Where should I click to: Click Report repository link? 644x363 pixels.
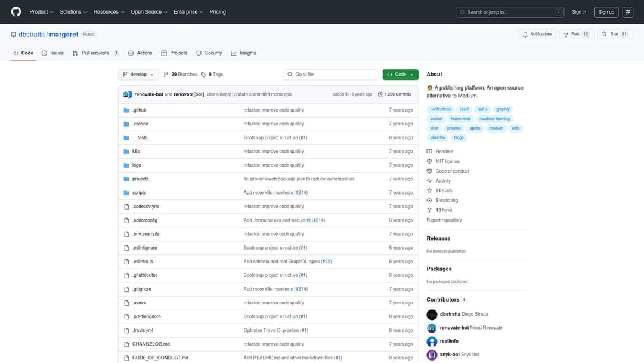pyautogui.click(x=444, y=220)
